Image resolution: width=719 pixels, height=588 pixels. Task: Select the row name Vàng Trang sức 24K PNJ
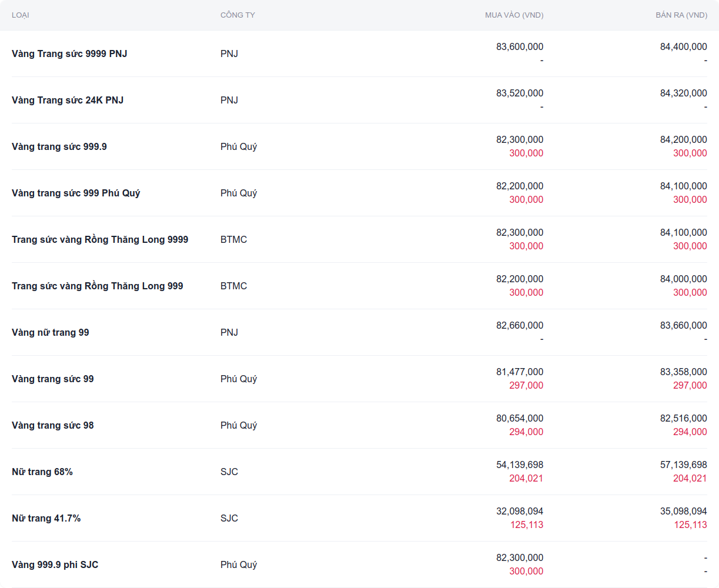68,100
